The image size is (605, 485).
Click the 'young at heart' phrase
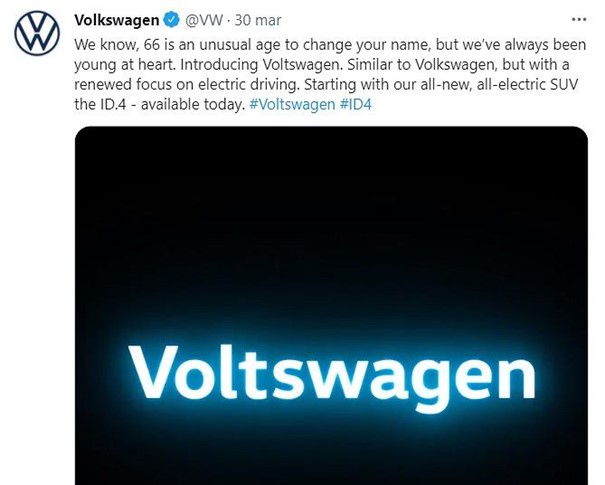125,64
